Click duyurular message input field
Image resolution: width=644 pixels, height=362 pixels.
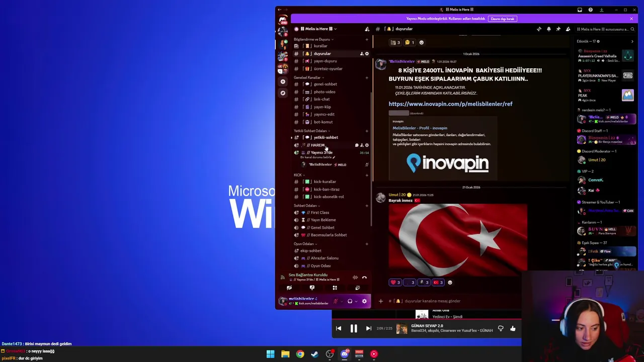tap(473, 301)
